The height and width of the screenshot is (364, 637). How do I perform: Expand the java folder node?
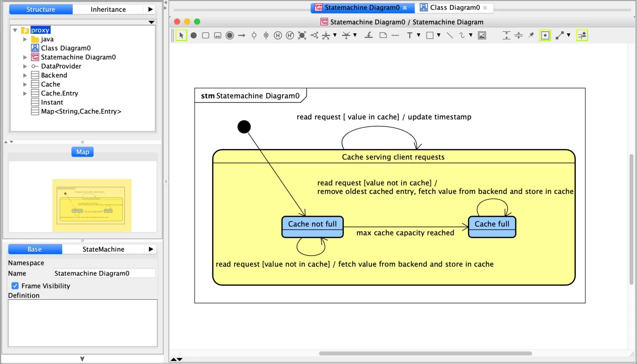pyautogui.click(x=25, y=39)
